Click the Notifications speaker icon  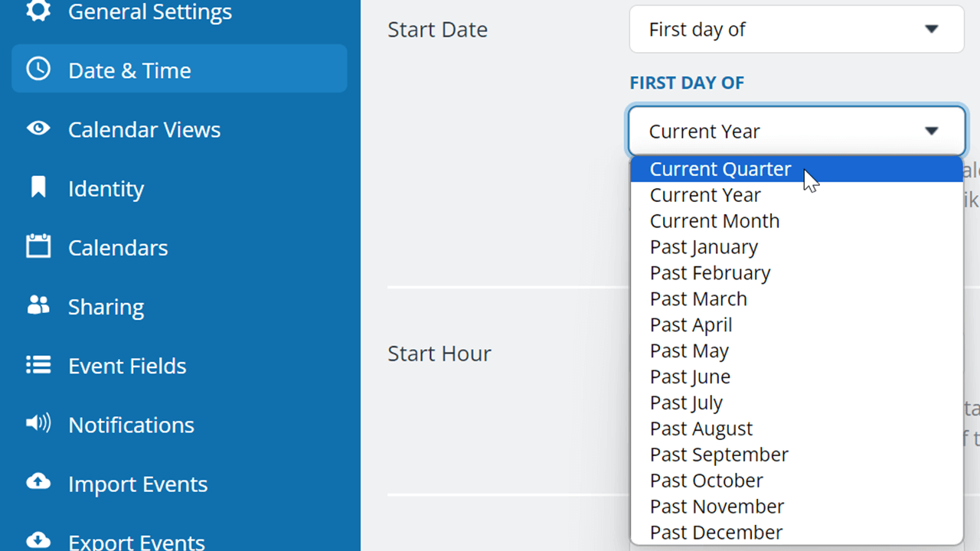(38, 422)
